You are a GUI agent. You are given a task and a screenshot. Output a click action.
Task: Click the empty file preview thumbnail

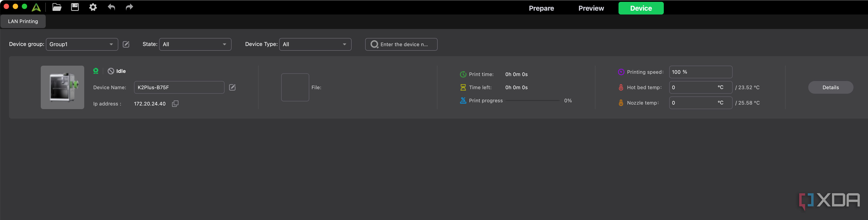point(295,87)
